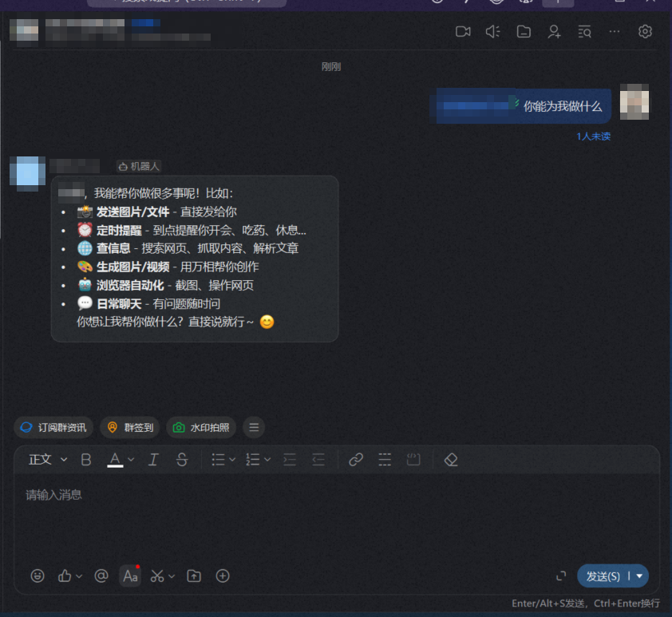The height and width of the screenshot is (617, 672).
Task: Search chat history with the search icon
Action: [585, 31]
